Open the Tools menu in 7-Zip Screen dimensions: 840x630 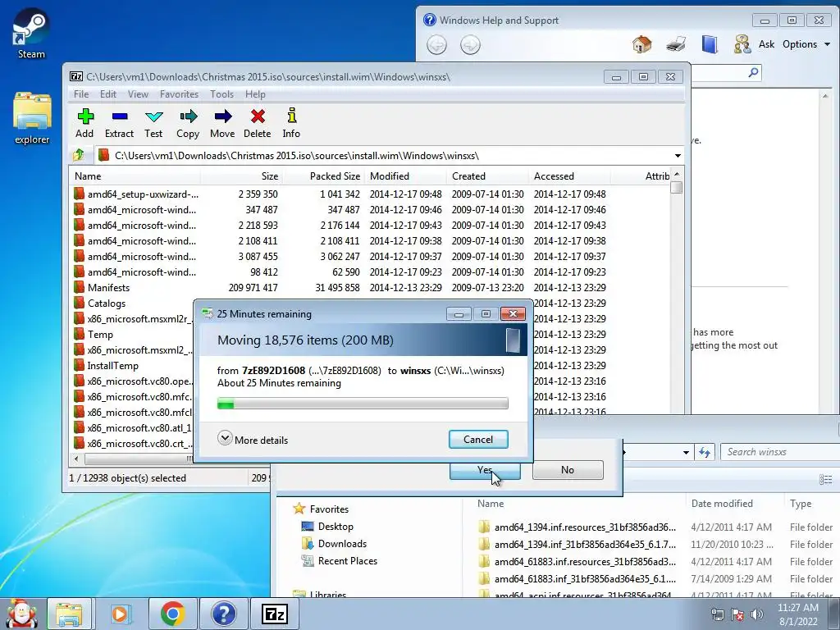click(221, 94)
